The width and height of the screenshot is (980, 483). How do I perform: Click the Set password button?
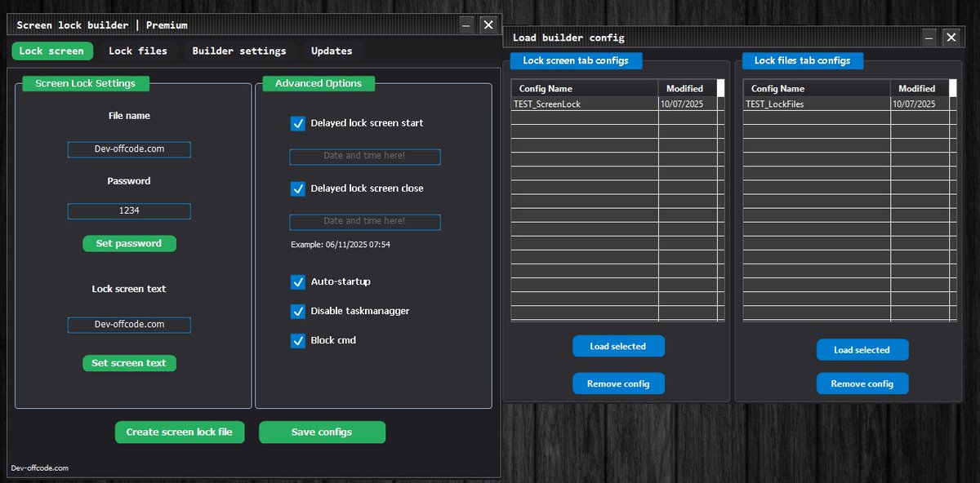(129, 243)
